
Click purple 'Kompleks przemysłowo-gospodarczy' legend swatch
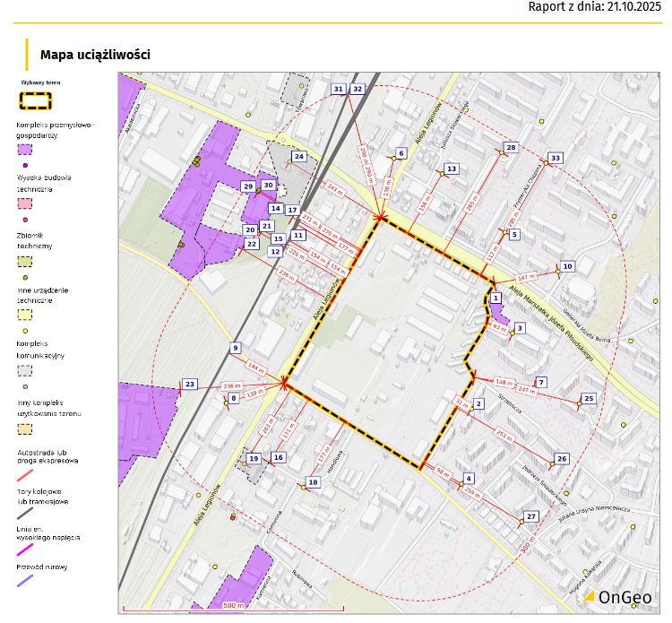[24, 149]
